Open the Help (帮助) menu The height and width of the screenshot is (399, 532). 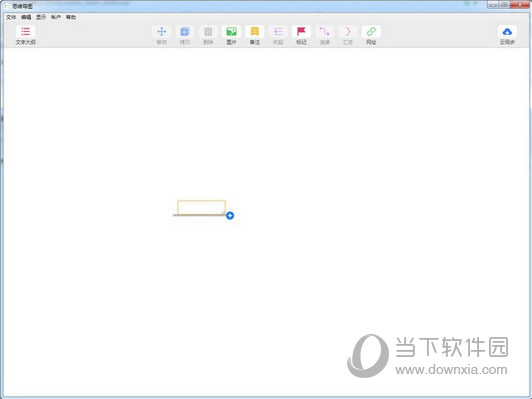tap(71, 17)
